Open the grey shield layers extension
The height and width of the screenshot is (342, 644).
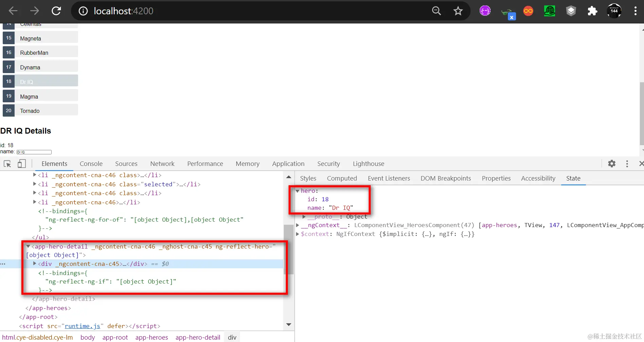coord(571,11)
